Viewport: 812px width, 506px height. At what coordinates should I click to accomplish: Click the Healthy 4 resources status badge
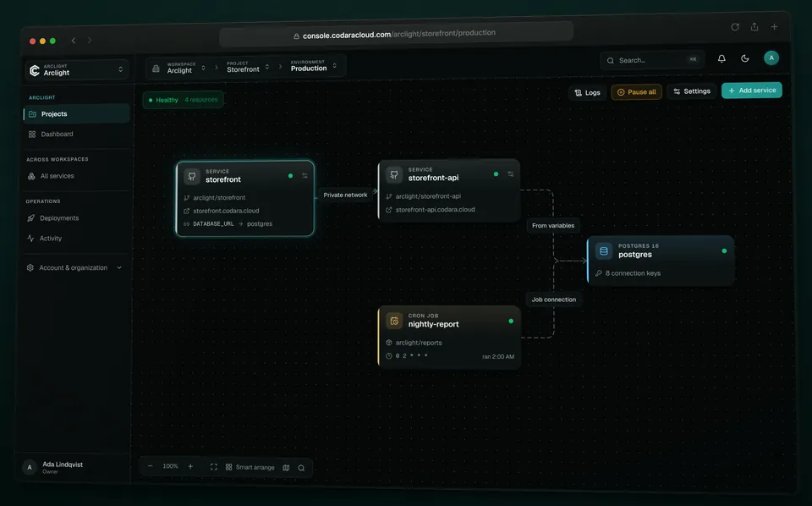[x=184, y=100]
